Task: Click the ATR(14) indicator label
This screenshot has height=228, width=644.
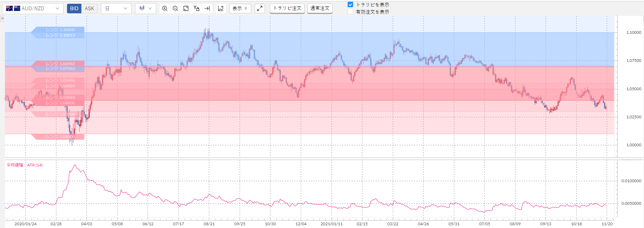Action: point(25,165)
